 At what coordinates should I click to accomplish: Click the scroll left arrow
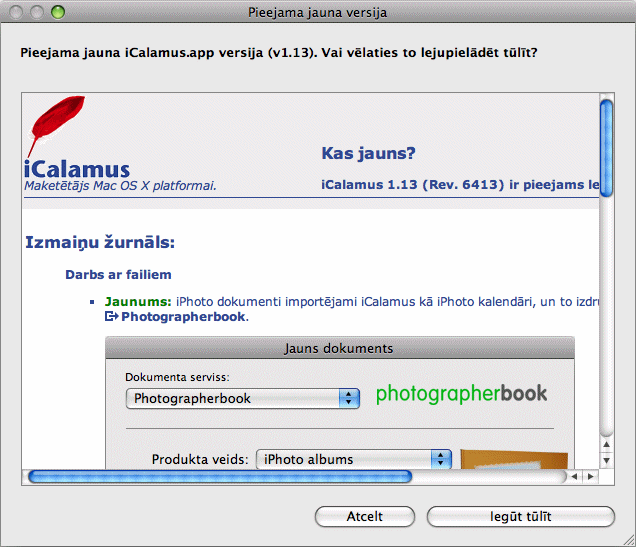tap(574, 476)
